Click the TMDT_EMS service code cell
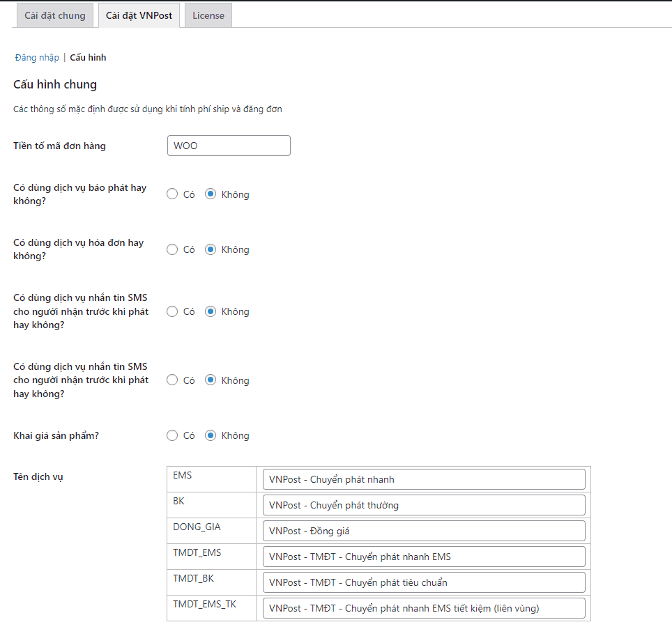This screenshot has width=672, height=629. [212, 557]
